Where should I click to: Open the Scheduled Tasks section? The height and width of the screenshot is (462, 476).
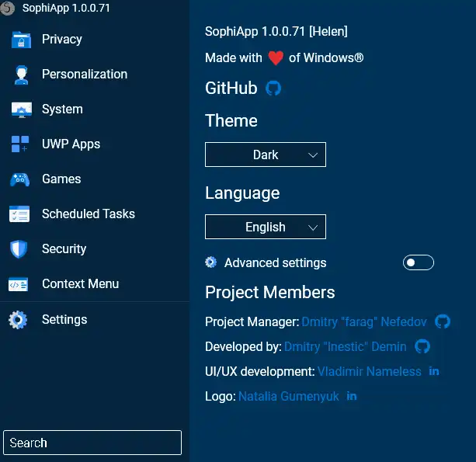pyautogui.click(x=88, y=214)
